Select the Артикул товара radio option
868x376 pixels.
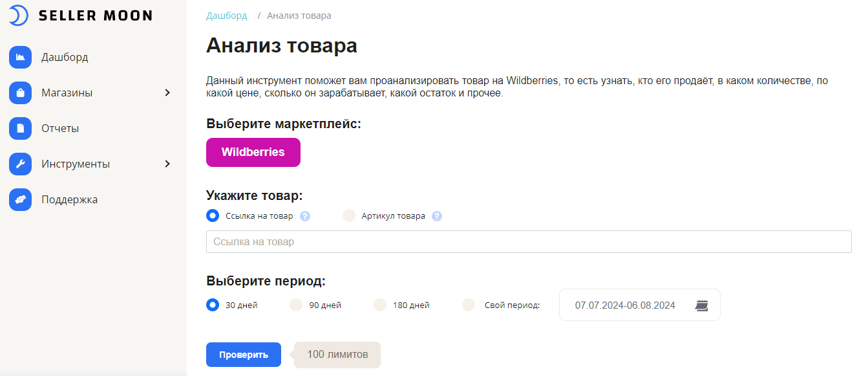point(349,216)
